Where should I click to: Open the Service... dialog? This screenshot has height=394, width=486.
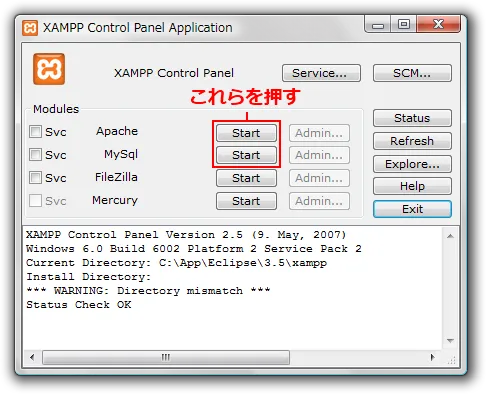pyautogui.click(x=321, y=73)
